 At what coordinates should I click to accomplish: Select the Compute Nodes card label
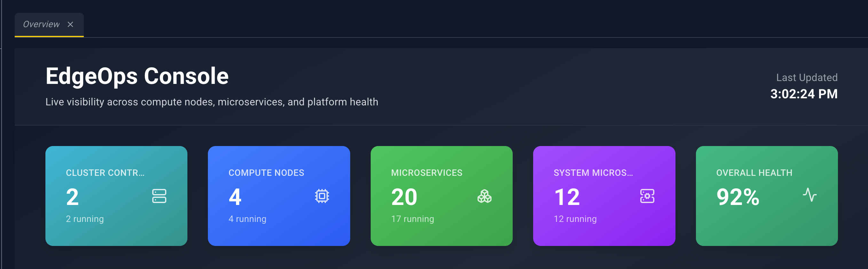(266, 173)
